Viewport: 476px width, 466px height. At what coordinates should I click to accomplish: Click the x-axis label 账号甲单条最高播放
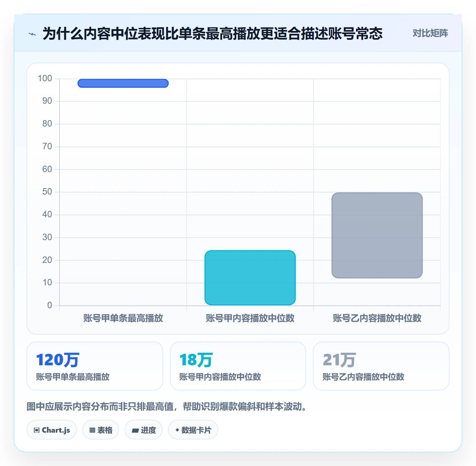pyautogui.click(x=123, y=318)
